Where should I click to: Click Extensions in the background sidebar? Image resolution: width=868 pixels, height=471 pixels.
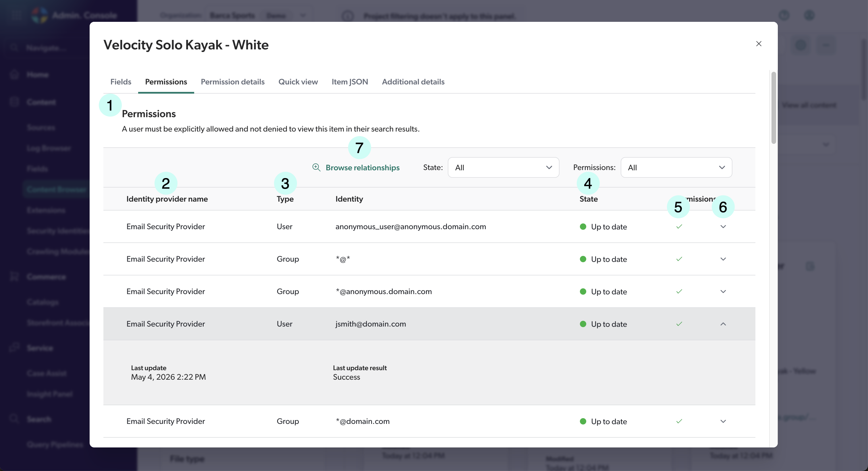pos(46,210)
